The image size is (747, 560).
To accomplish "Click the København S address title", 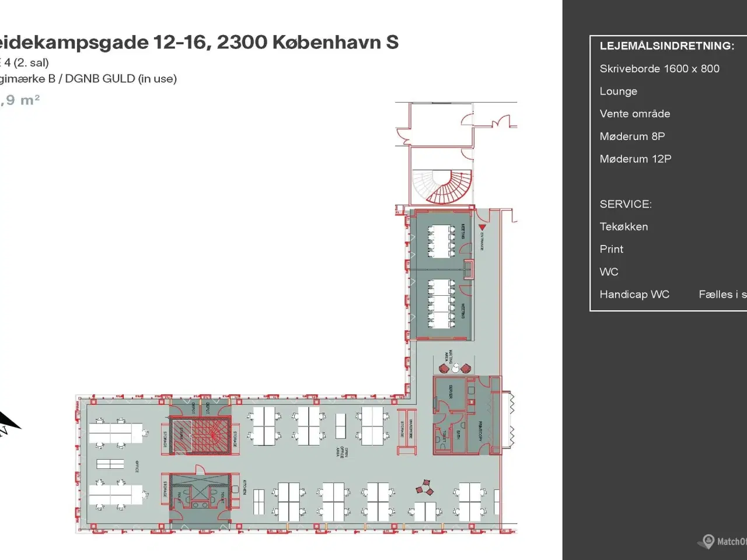I will tap(198, 42).
